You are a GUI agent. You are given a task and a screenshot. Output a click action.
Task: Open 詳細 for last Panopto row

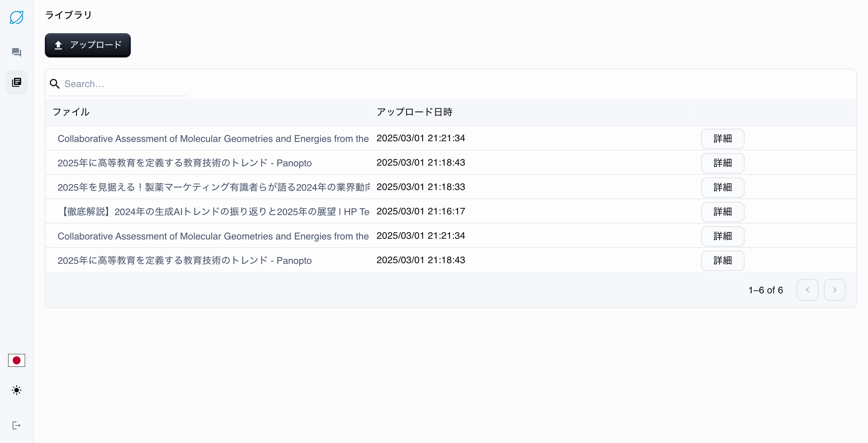point(723,260)
